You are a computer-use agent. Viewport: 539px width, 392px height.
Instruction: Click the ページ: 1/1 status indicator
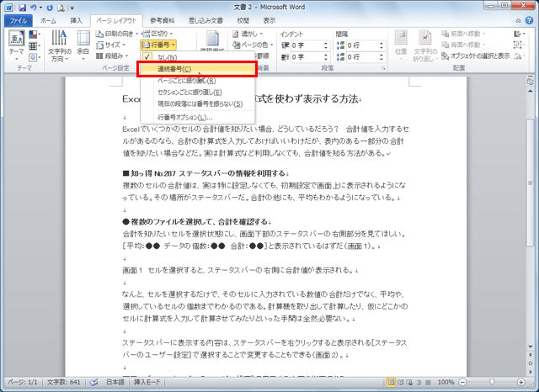[23, 382]
